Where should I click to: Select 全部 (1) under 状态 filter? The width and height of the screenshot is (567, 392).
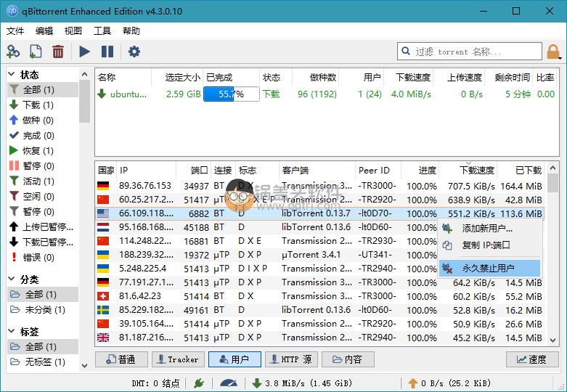click(43, 89)
